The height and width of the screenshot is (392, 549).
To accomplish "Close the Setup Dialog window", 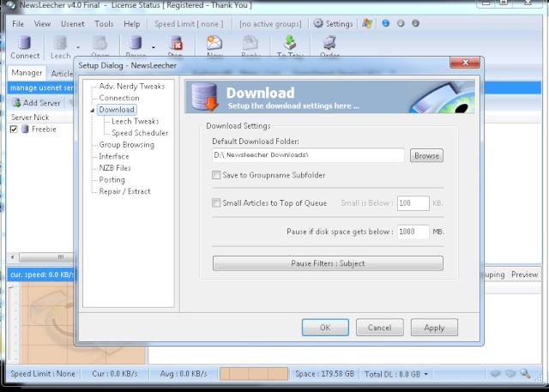I will click(465, 63).
